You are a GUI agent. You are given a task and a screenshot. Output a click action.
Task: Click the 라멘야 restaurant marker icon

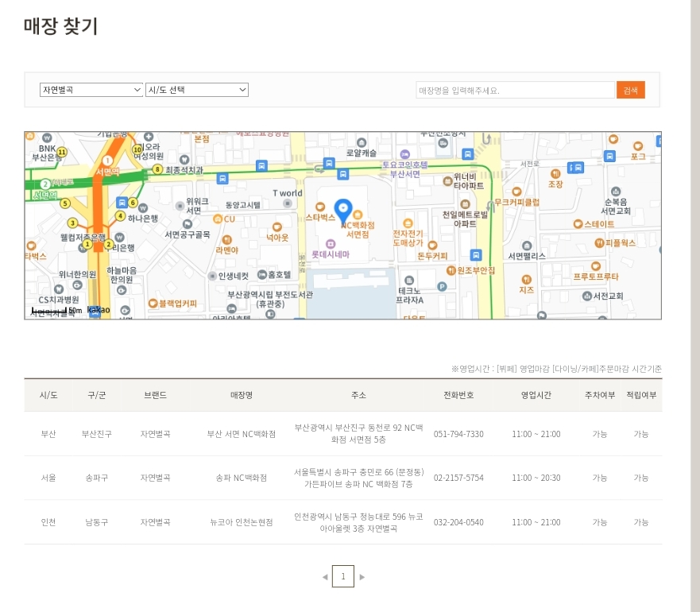pyautogui.click(x=226, y=240)
